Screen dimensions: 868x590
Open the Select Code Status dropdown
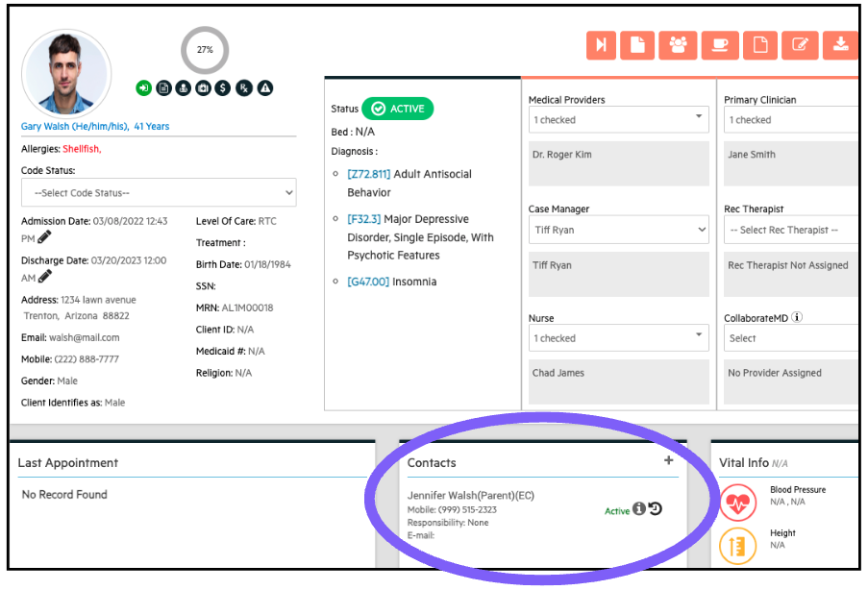pyautogui.click(x=159, y=192)
